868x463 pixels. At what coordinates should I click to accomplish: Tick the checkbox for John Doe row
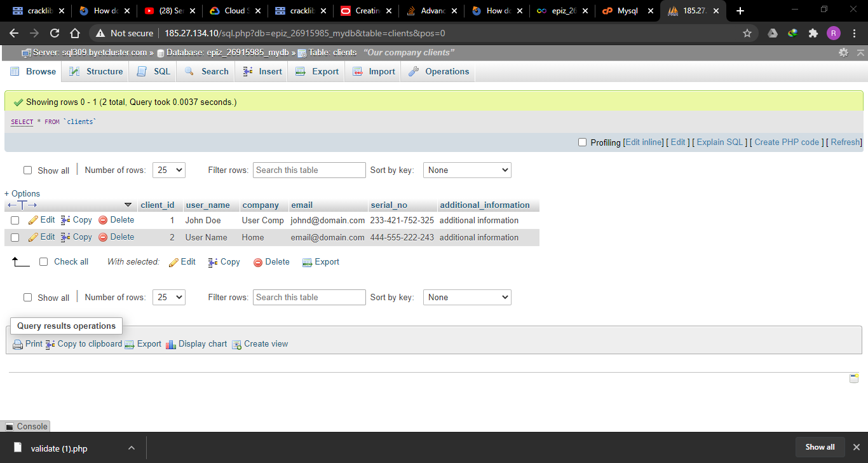coord(15,221)
